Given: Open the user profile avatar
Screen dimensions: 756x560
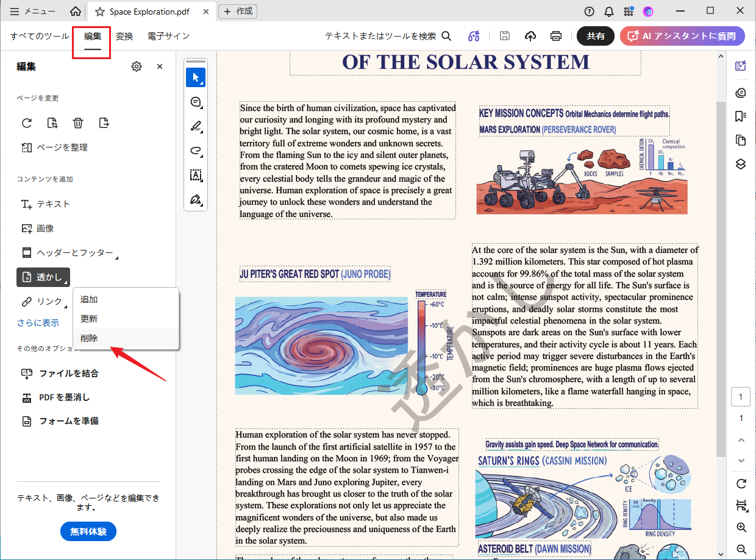Looking at the screenshot, I should 648,12.
